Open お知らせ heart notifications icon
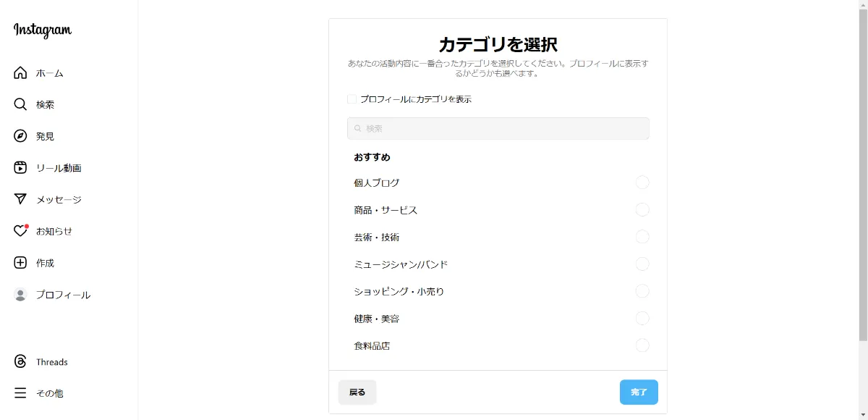Image resolution: width=868 pixels, height=420 pixels. [20, 231]
